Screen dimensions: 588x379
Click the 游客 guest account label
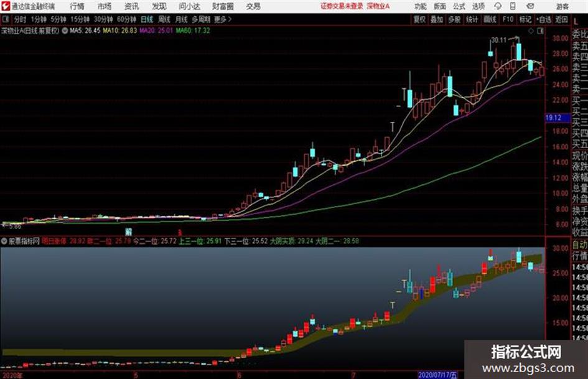[x=562, y=6]
